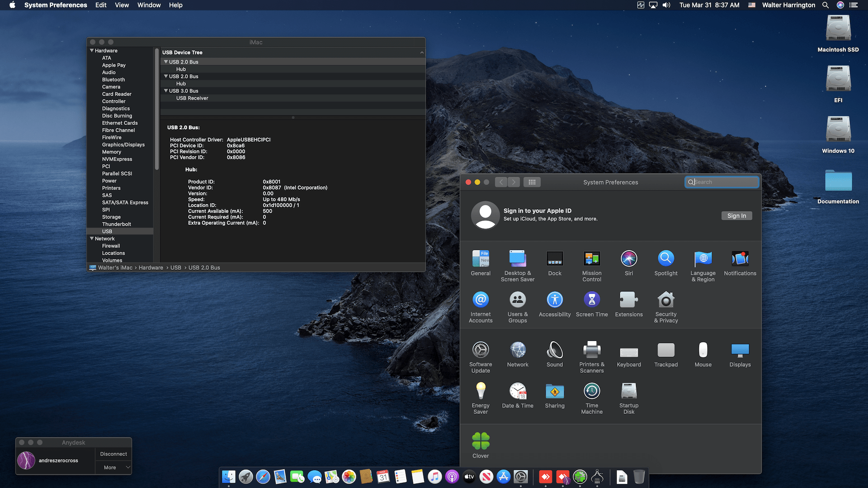Collapse the first USB 2.0 Bus node
This screenshot has width=868, height=488.
[166, 62]
